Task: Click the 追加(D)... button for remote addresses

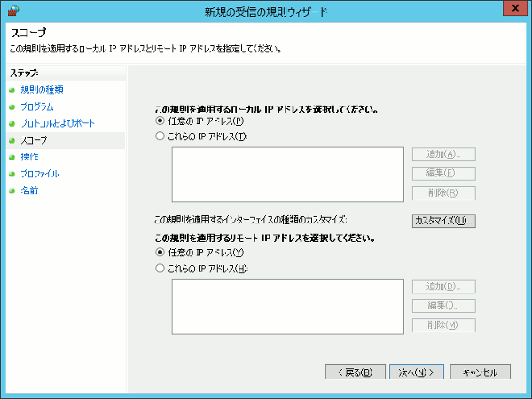Action: click(444, 286)
